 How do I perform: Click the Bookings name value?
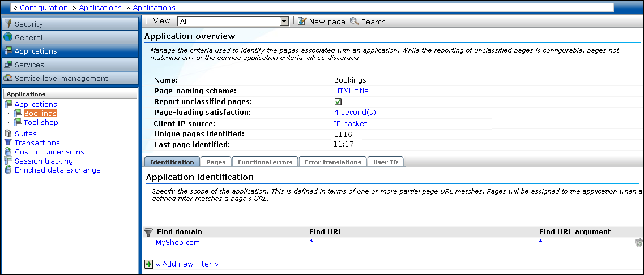click(350, 80)
